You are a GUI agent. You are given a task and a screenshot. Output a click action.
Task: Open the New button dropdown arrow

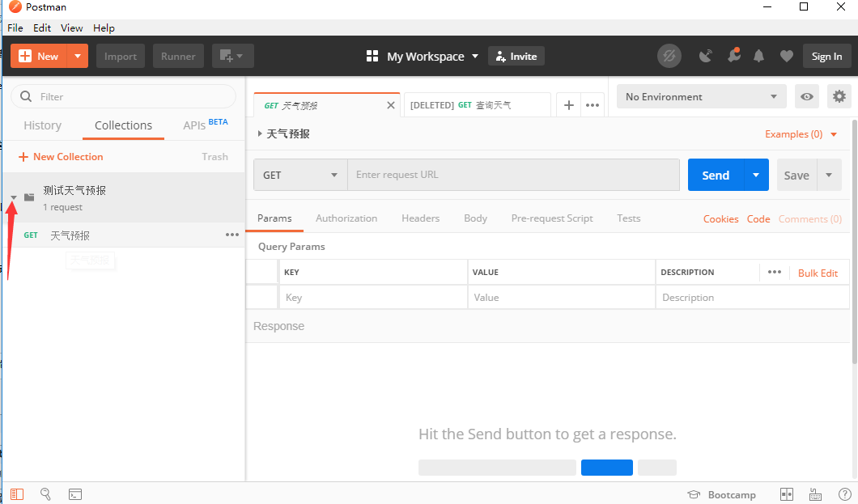(x=78, y=57)
